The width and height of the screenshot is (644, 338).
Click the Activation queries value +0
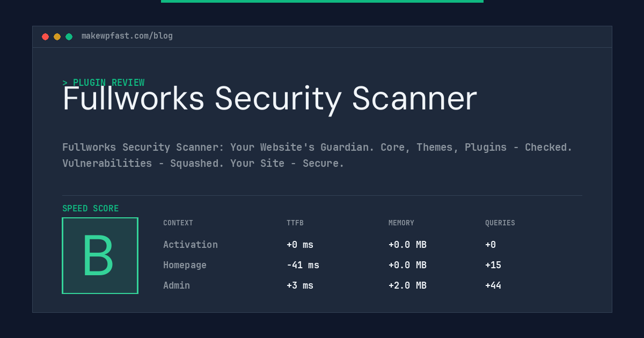point(491,245)
